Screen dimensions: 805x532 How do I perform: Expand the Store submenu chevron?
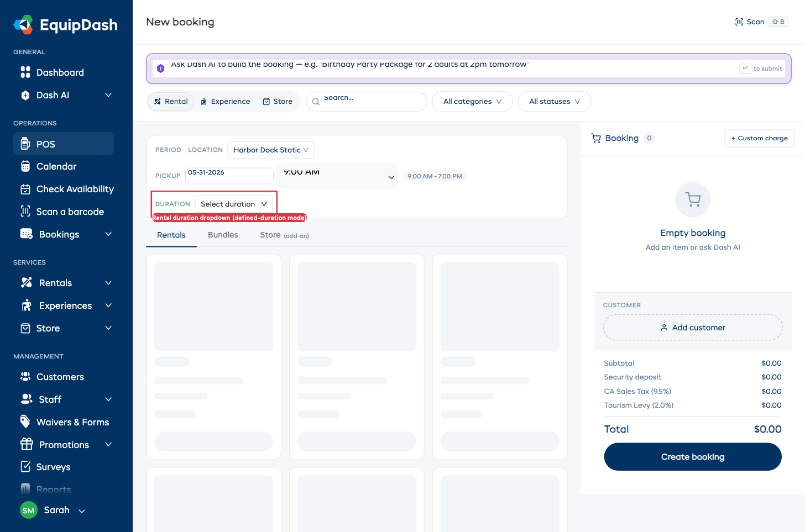tap(108, 328)
